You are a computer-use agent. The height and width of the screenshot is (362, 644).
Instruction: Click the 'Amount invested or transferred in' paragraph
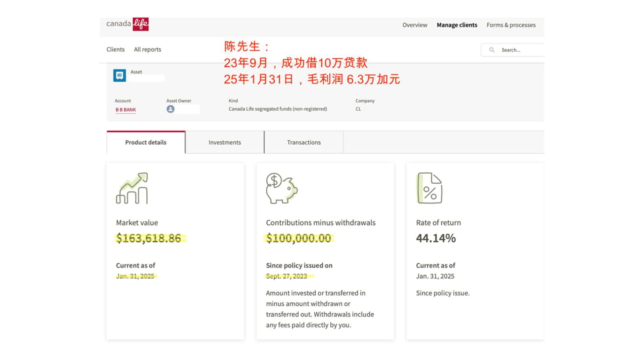[x=320, y=309]
